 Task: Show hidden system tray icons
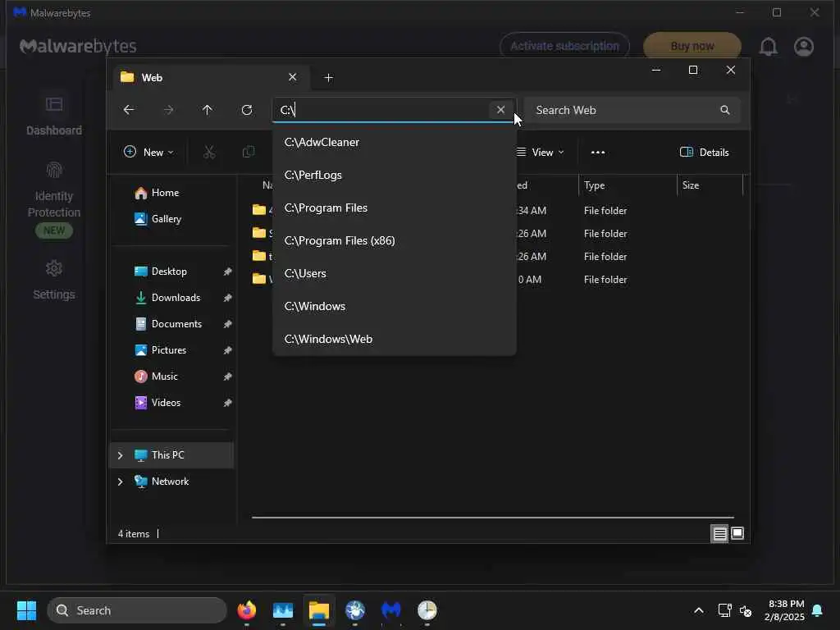point(699,610)
